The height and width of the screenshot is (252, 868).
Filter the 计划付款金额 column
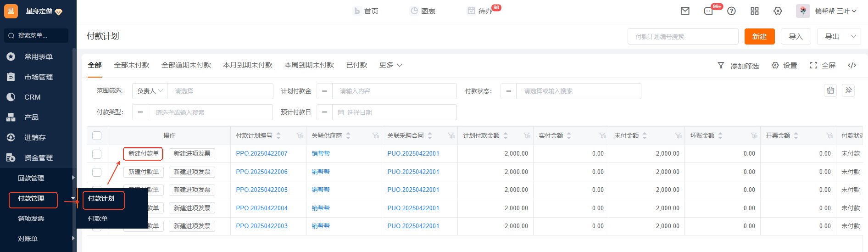[527, 135]
